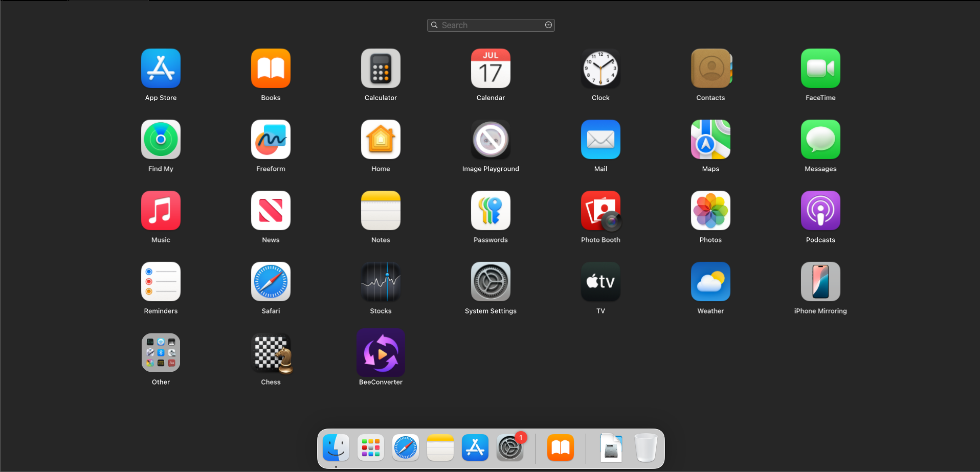Click the Launchpad grid icon in the Dock
The height and width of the screenshot is (472, 980).
371,448
